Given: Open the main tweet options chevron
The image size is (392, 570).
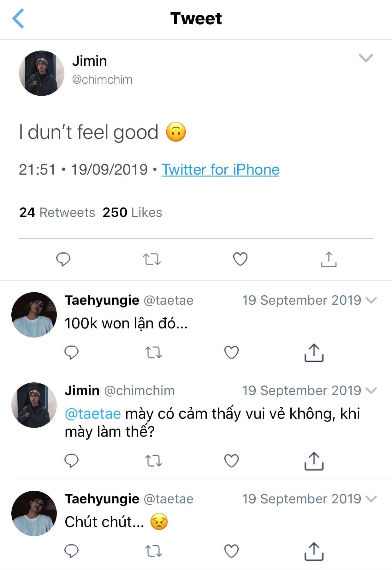Looking at the screenshot, I should point(366,58).
